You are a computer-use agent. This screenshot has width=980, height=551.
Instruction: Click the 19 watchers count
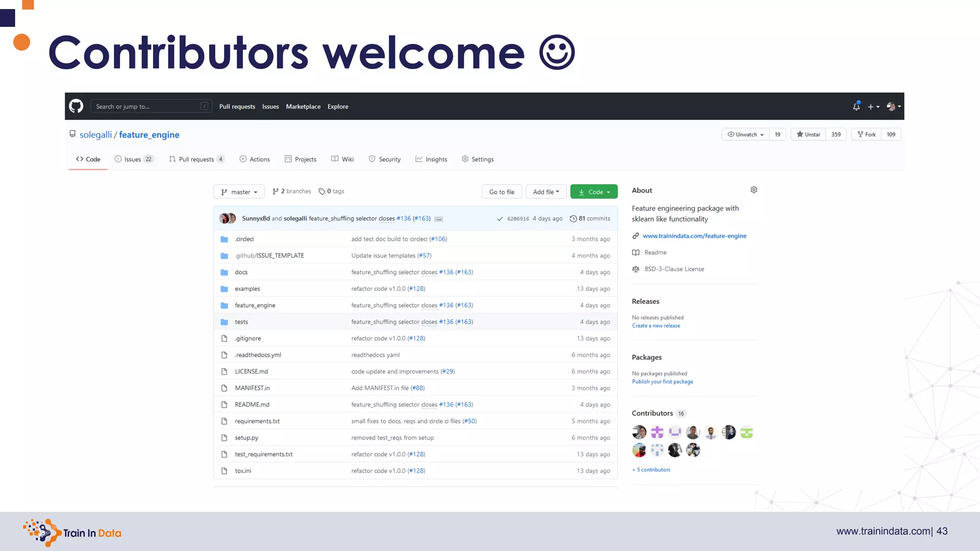(778, 134)
